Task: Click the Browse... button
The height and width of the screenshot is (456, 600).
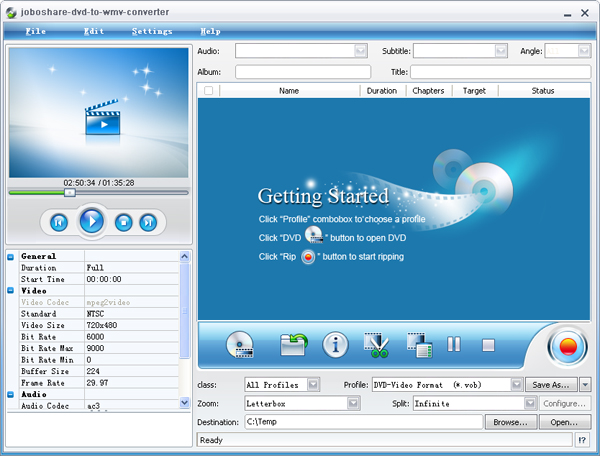Action: pyautogui.click(x=509, y=422)
